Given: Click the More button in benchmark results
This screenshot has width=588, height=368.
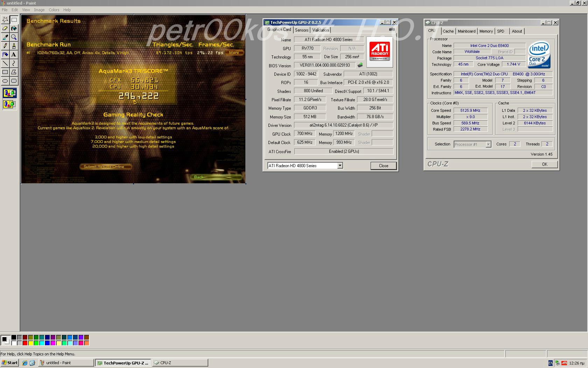Looking at the screenshot, I should coord(234,53).
